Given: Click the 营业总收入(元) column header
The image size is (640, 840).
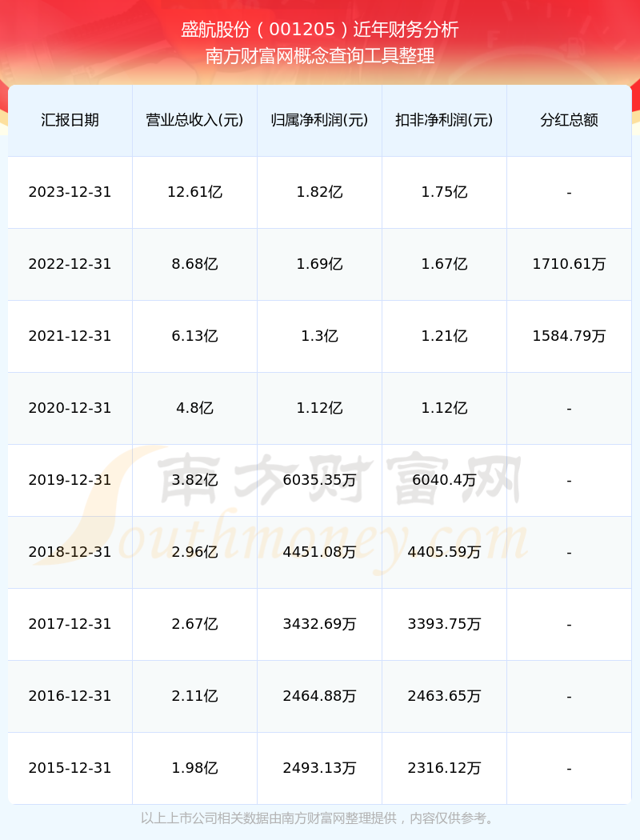Looking at the screenshot, I should [x=195, y=120].
